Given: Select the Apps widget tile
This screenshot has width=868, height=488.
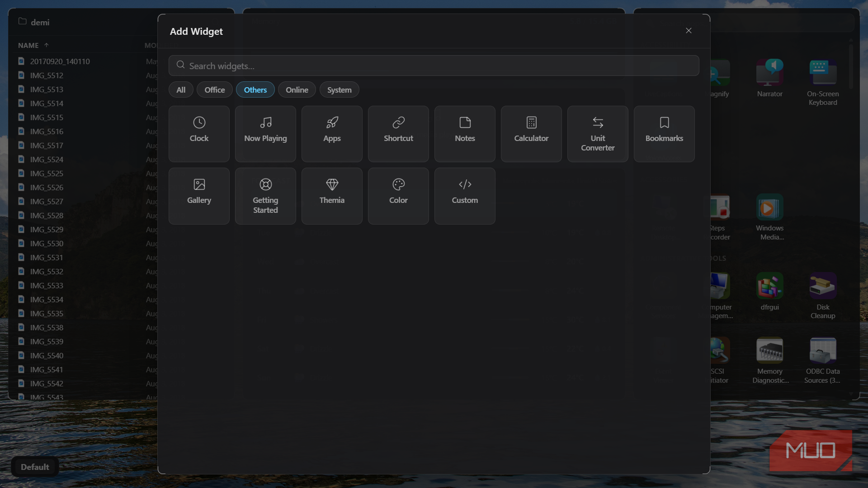Looking at the screenshot, I should click(332, 134).
